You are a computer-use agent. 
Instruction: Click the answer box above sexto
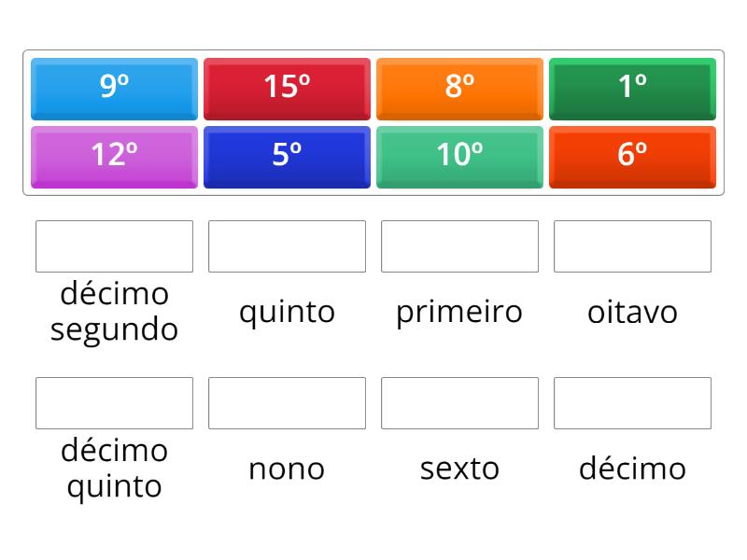coord(459,403)
